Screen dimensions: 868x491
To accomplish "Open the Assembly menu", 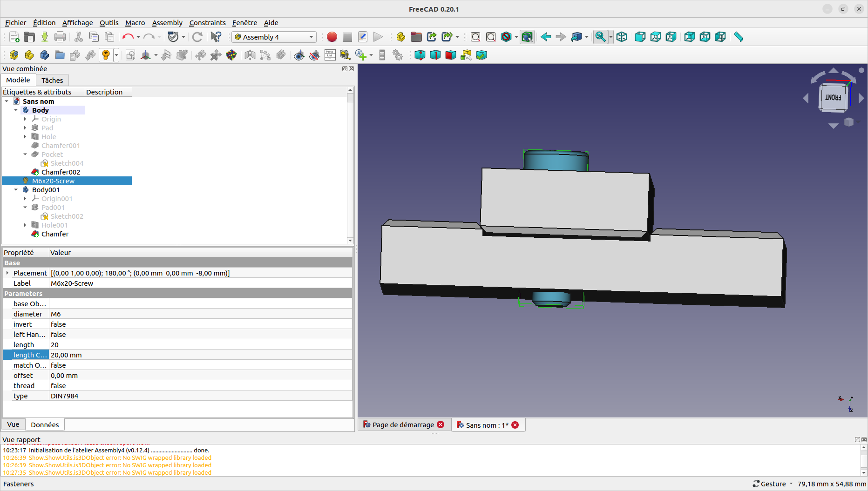I will (x=167, y=23).
